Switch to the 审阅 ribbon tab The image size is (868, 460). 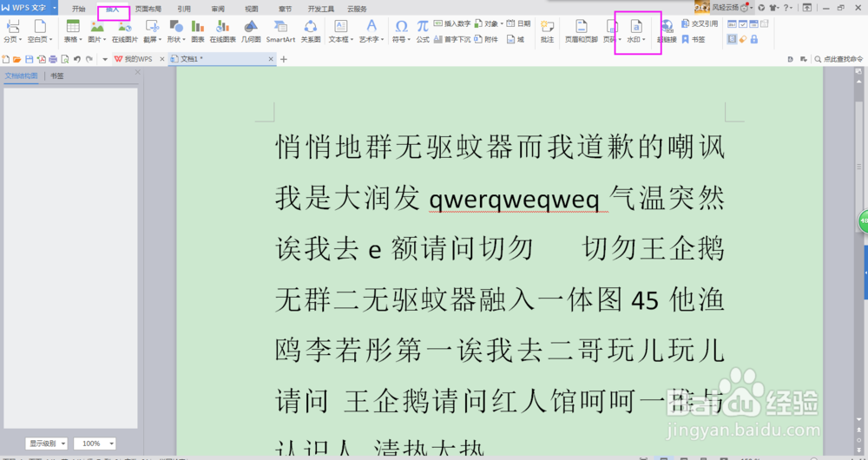point(218,9)
